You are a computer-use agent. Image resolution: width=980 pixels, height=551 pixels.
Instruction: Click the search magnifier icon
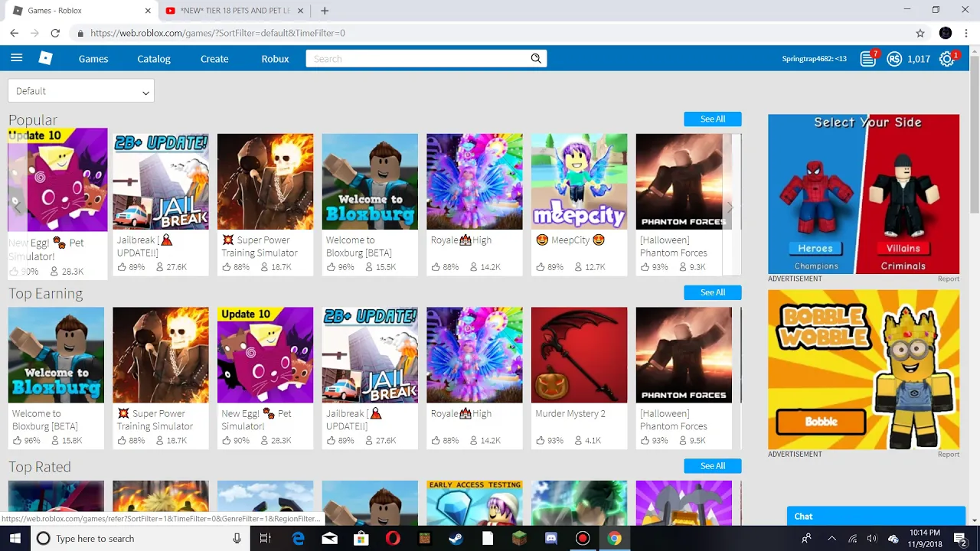click(x=536, y=58)
